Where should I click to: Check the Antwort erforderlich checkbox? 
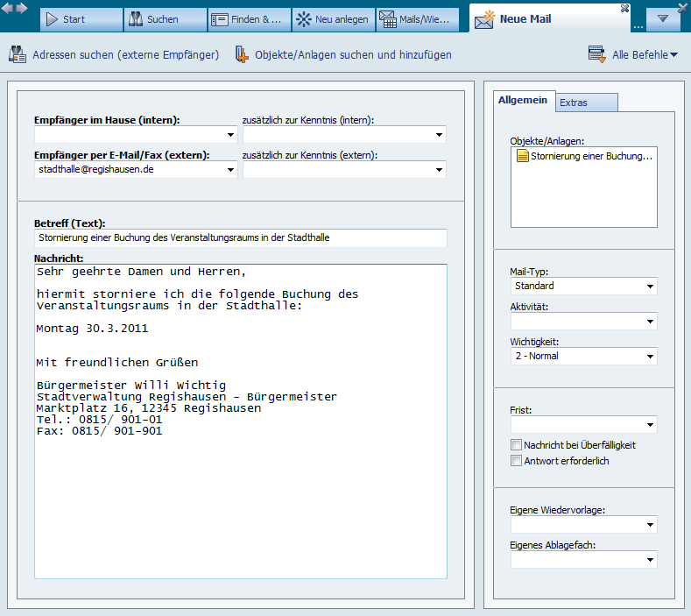[517, 461]
